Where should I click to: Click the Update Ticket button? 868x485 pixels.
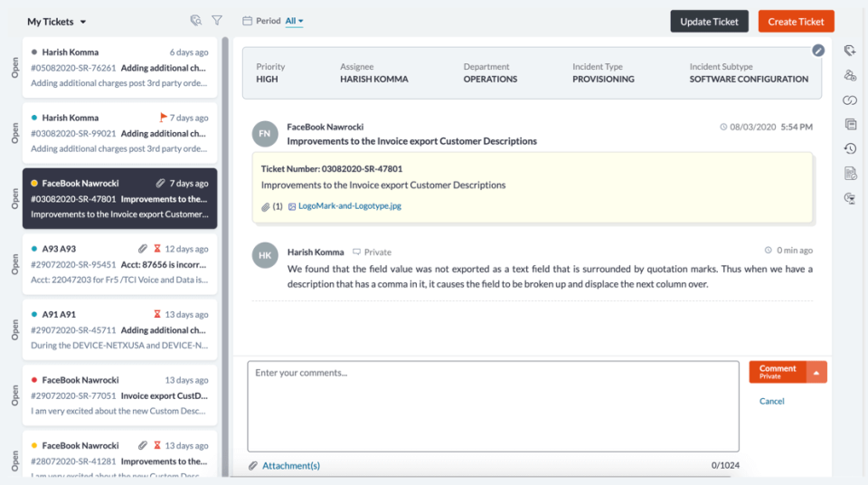[709, 22]
